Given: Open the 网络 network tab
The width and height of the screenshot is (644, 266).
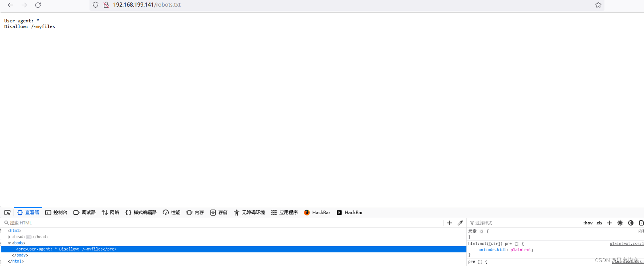Looking at the screenshot, I should coord(110,212).
